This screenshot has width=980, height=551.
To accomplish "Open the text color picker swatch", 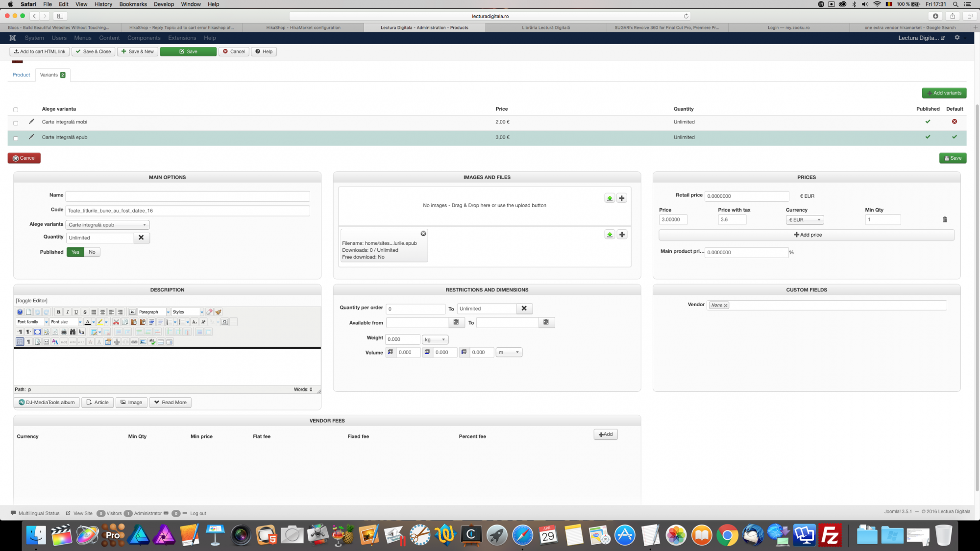I will 88,322.
